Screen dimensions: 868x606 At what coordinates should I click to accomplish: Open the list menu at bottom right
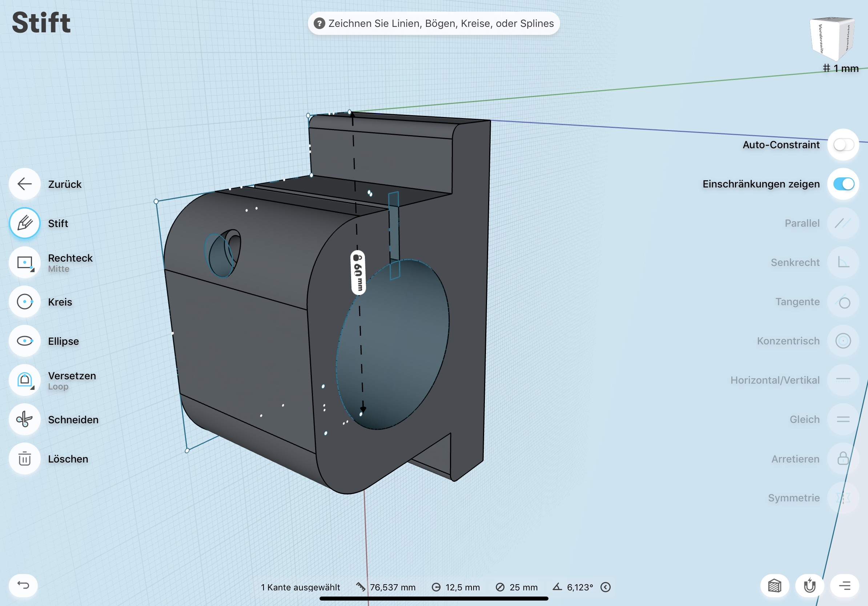tap(845, 586)
